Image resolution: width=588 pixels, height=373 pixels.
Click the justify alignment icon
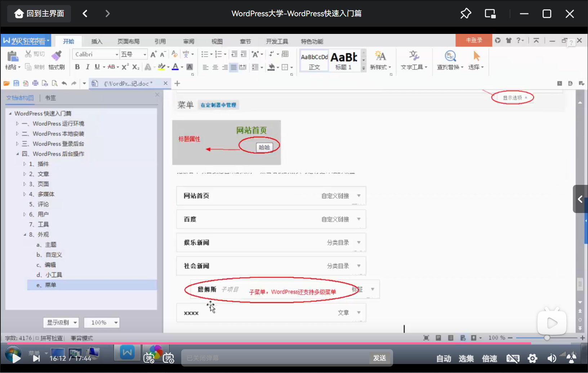234,67
